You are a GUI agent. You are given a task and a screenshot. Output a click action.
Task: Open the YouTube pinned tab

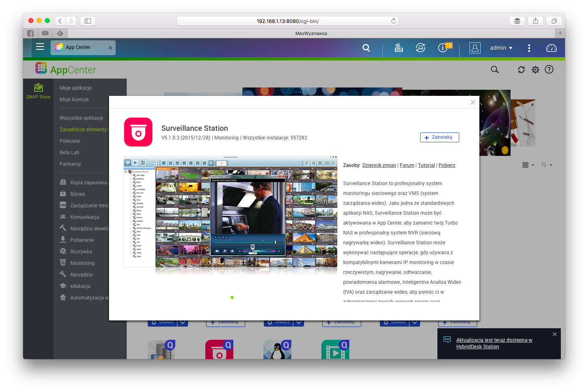pos(45,33)
